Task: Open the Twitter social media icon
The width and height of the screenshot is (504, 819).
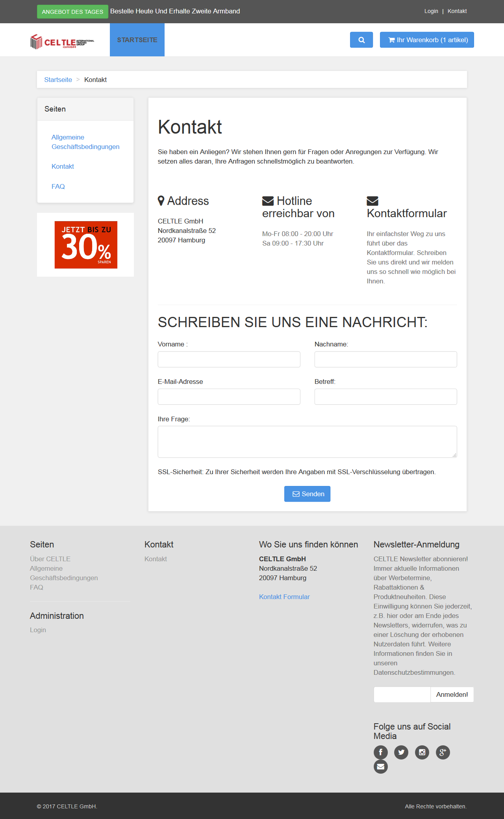Action: 401,752
